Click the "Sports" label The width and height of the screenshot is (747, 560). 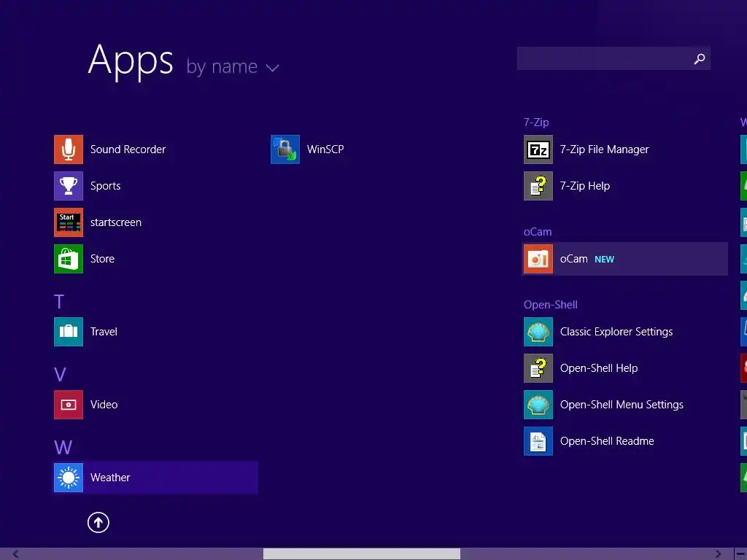[x=105, y=186]
